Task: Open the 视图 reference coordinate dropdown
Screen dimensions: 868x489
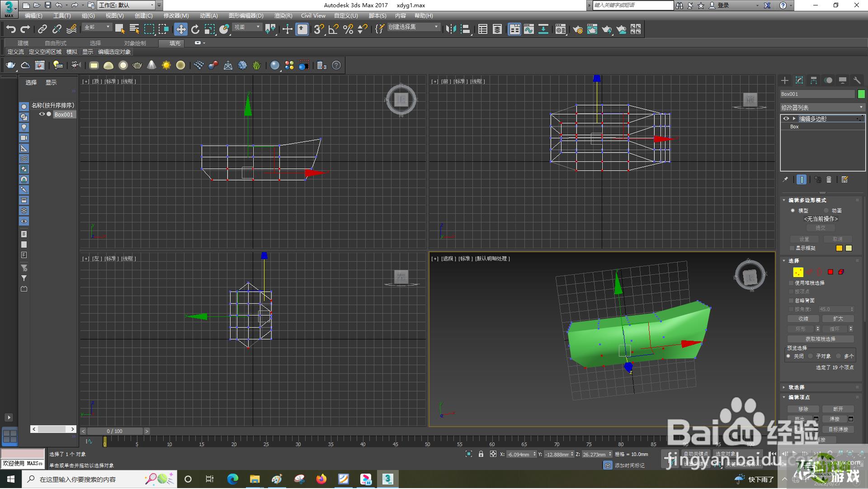Action: point(247,27)
